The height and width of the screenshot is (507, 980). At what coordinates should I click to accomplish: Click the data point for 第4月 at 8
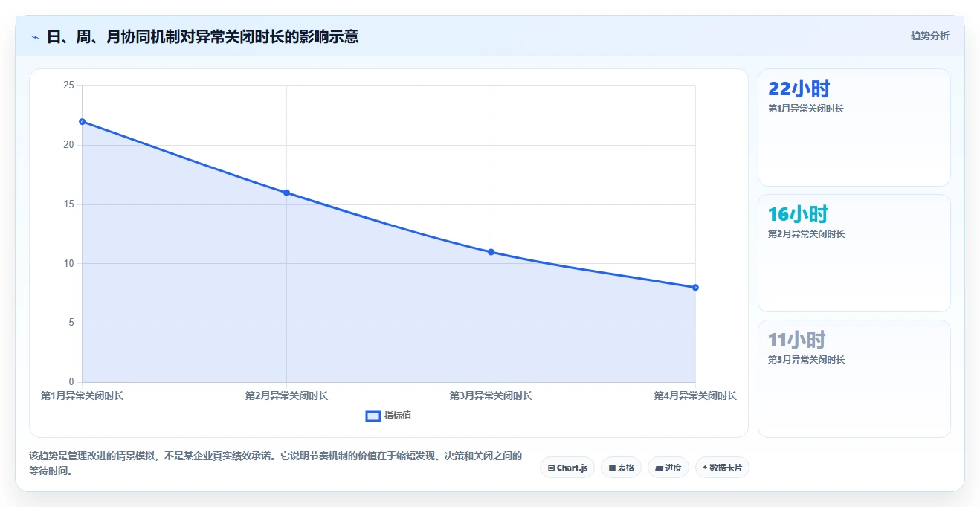(695, 288)
